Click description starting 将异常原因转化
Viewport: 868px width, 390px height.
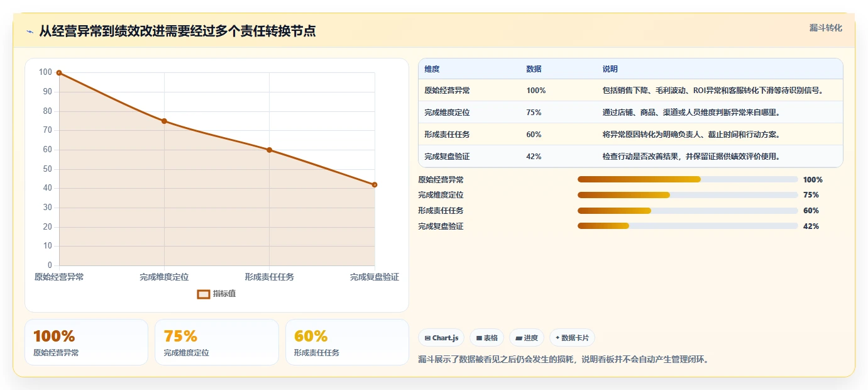coord(691,134)
